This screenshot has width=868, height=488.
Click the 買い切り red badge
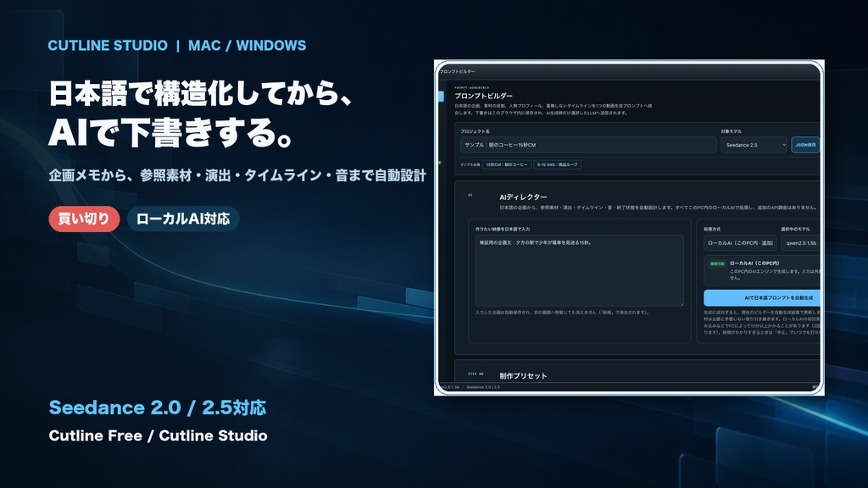tap(84, 219)
